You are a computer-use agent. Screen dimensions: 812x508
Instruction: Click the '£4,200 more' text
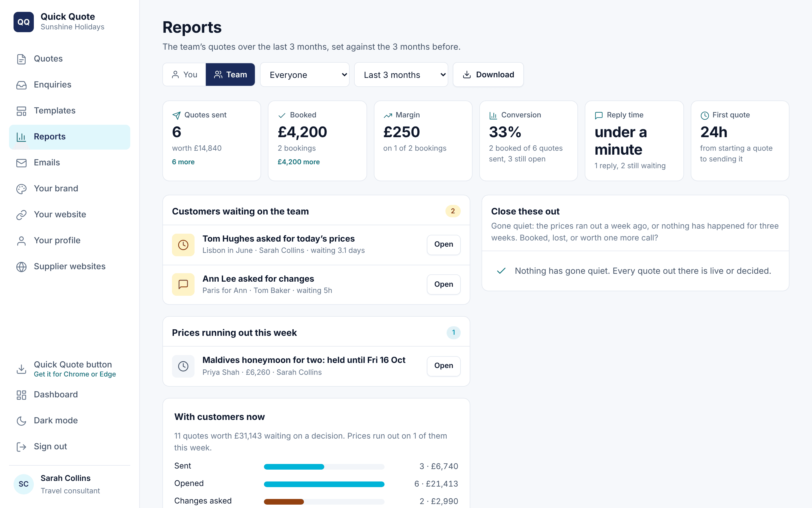pos(299,162)
